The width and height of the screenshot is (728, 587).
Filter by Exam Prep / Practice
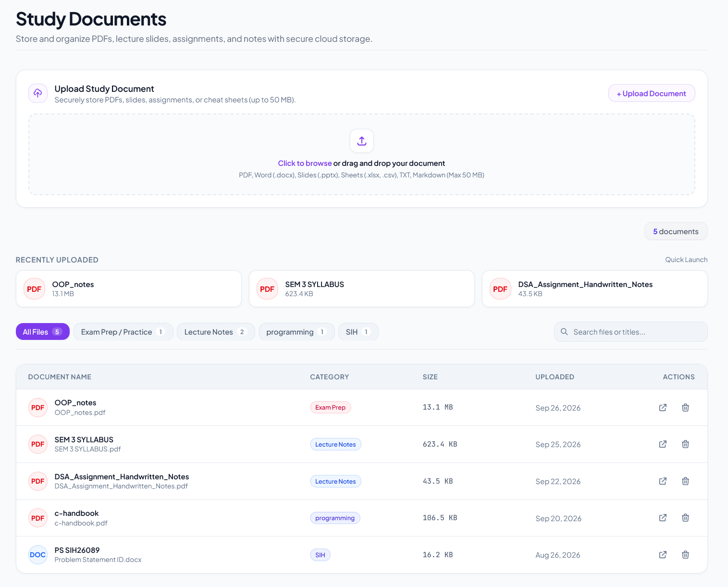[123, 332]
